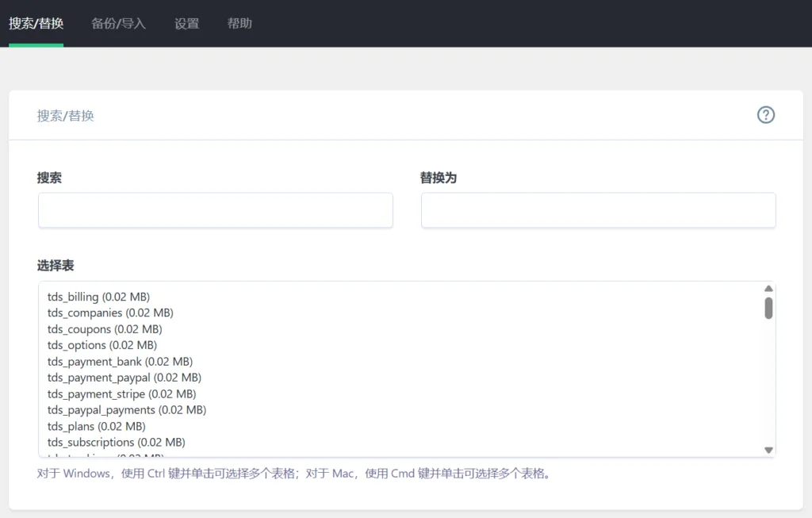Screen dimensions: 812x518
Task: Pick the tds_payment_bank table
Action: coord(120,362)
